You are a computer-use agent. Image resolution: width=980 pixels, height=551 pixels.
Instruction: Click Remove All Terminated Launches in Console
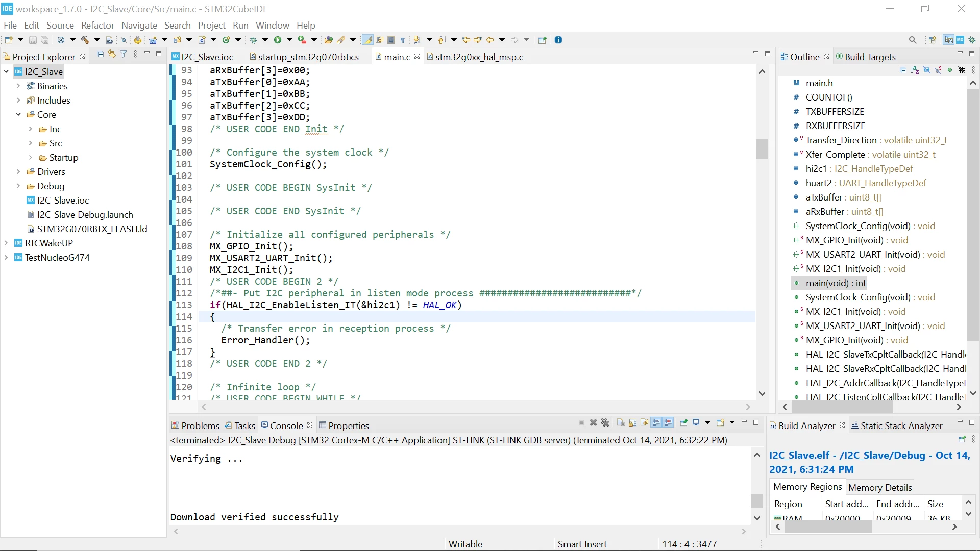click(x=605, y=423)
